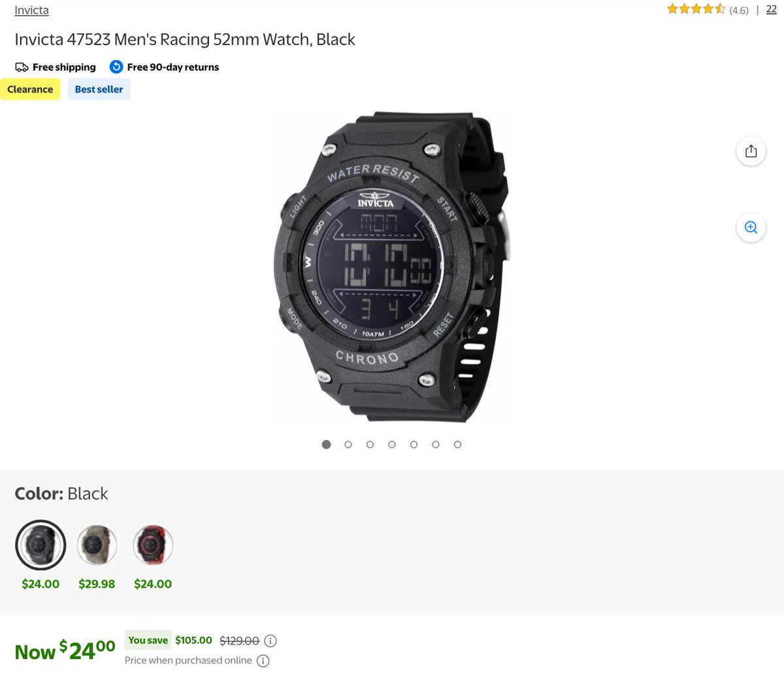Pick the red watch color swatch
This screenshot has width=784, height=678.
click(x=153, y=545)
